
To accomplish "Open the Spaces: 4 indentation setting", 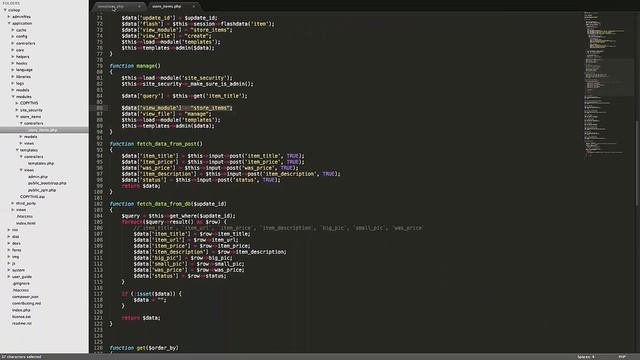I will pyautogui.click(x=586, y=357).
